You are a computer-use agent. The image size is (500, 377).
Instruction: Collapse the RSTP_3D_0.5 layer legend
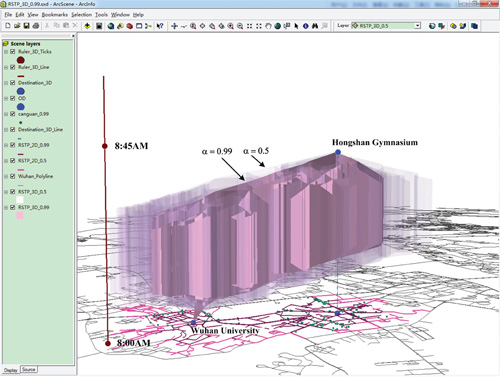pyautogui.click(x=6, y=192)
